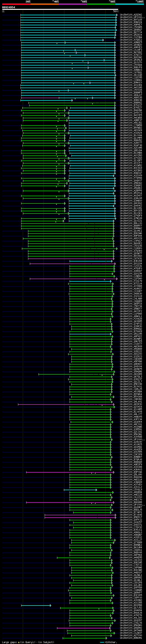Viewport: 146px width, 644px height.
Task: Click the label UniRef100_Q5Z8I4
Action: click(131, 35)
